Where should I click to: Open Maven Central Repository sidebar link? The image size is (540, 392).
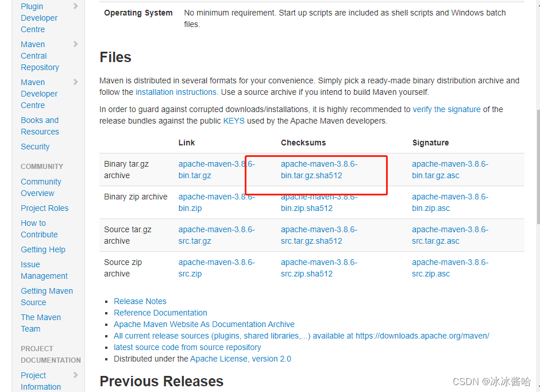coord(40,56)
